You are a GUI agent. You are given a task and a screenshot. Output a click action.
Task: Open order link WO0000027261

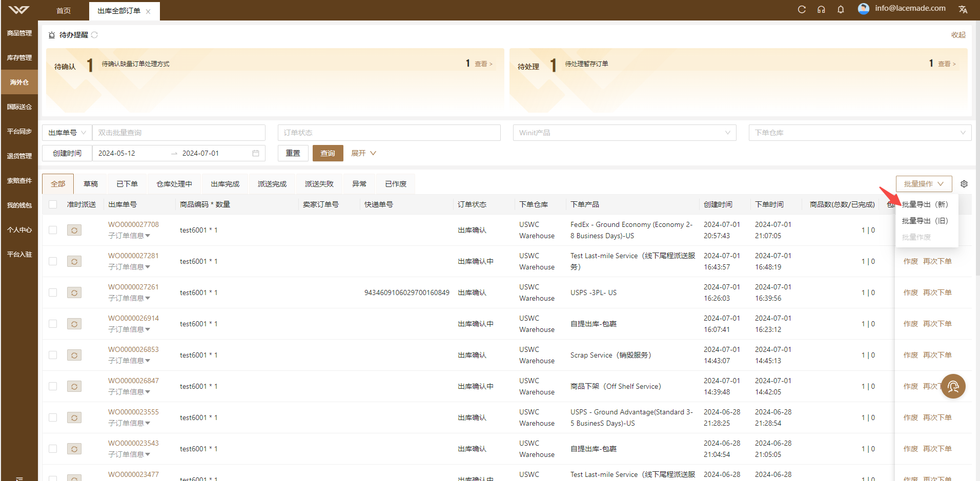[x=133, y=287]
